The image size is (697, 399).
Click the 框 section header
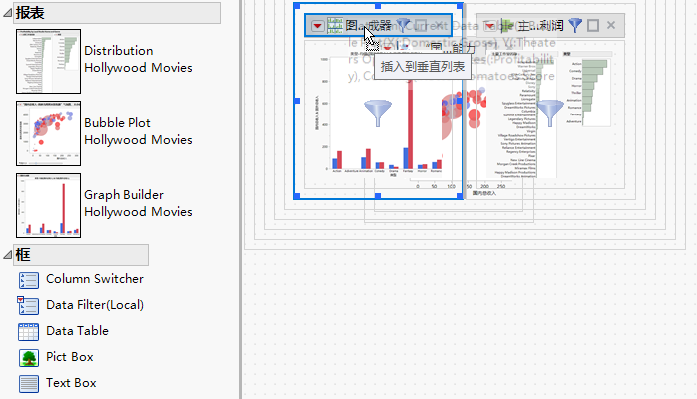click(81, 255)
